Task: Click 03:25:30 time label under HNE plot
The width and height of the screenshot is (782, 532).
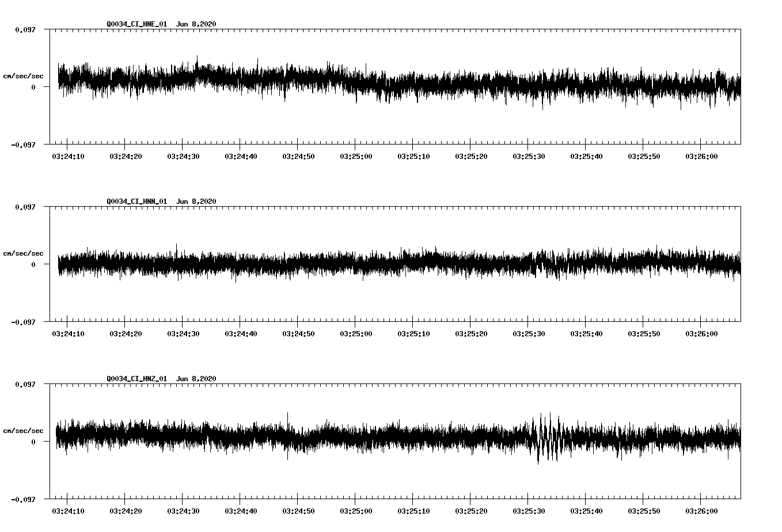Action: (x=529, y=157)
